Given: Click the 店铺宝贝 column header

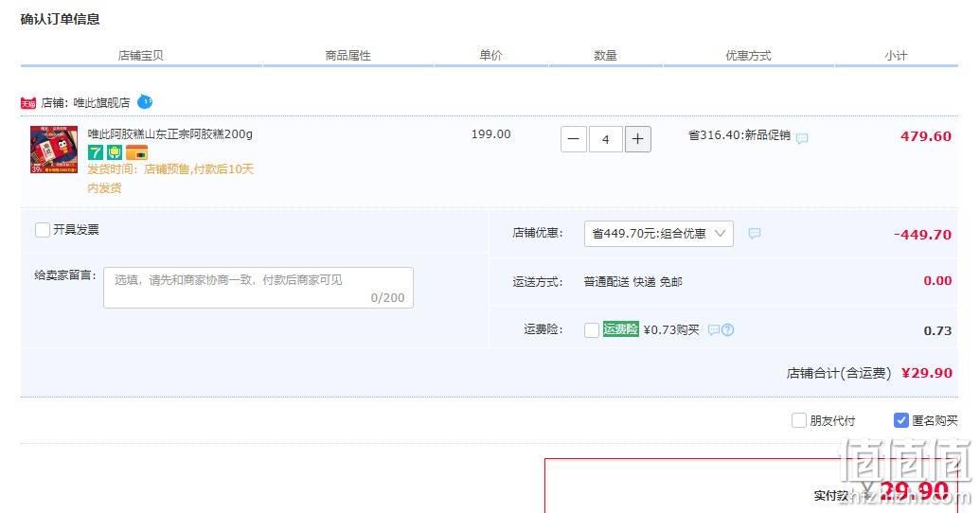Looking at the screenshot, I should pos(141,56).
